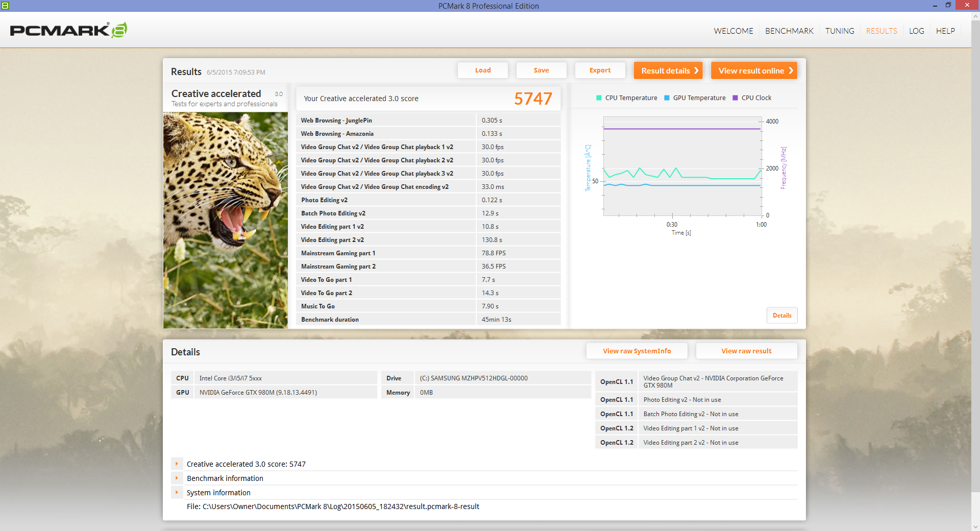This screenshot has width=980, height=531.
Task: Go to the HELP tab
Action: [945, 31]
